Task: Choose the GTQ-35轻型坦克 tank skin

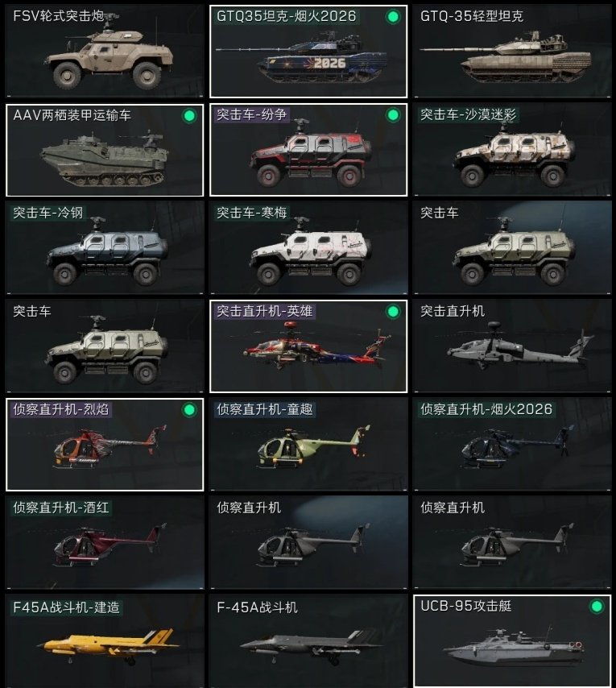Action: tap(512, 52)
